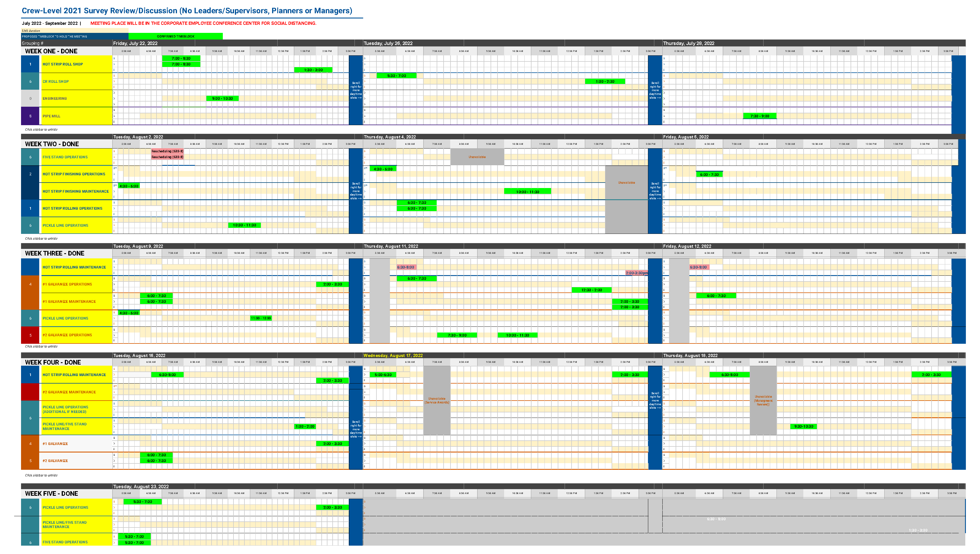Select the WEEK THREE - DONE section header
This screenshot has height=554, width=980.
point(55,253)
